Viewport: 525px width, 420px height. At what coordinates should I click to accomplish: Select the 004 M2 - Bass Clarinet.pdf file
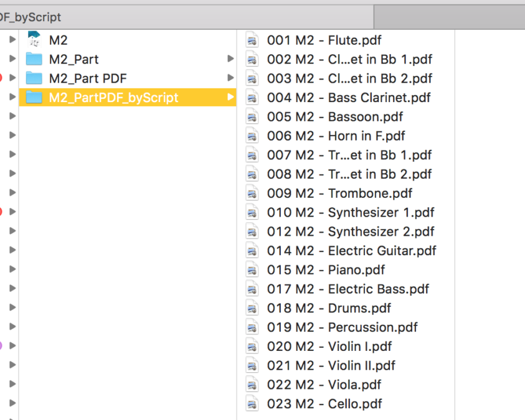(x=349, y=98)
